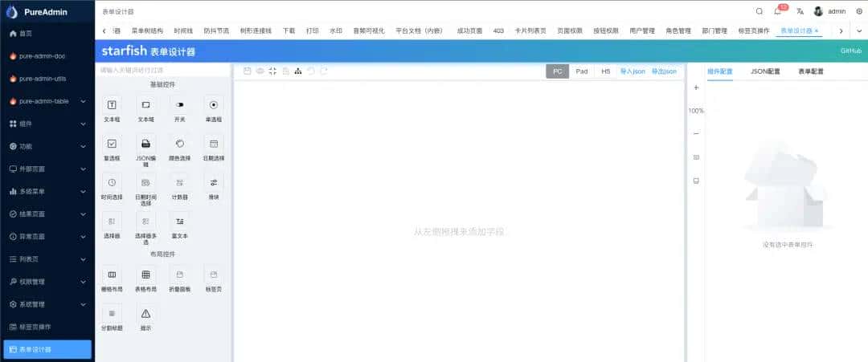This screenshot has width=868, height=362.
Task: Switch preview mode to PC
Action: (558, 71)
